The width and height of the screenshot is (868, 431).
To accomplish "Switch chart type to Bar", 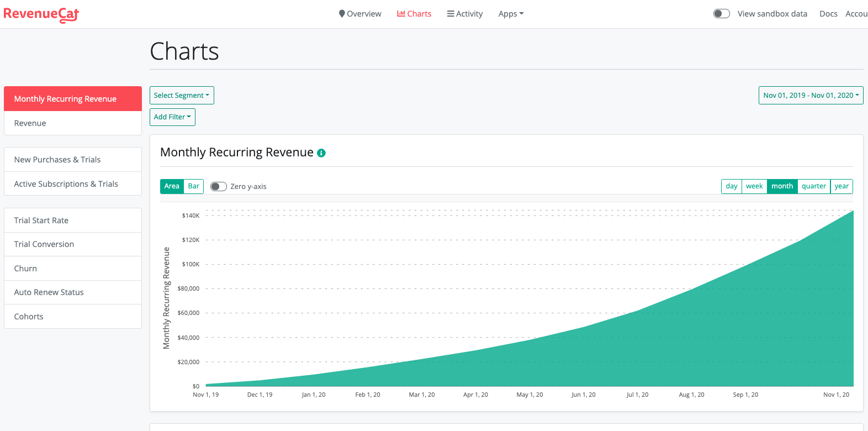I will 193,186.
